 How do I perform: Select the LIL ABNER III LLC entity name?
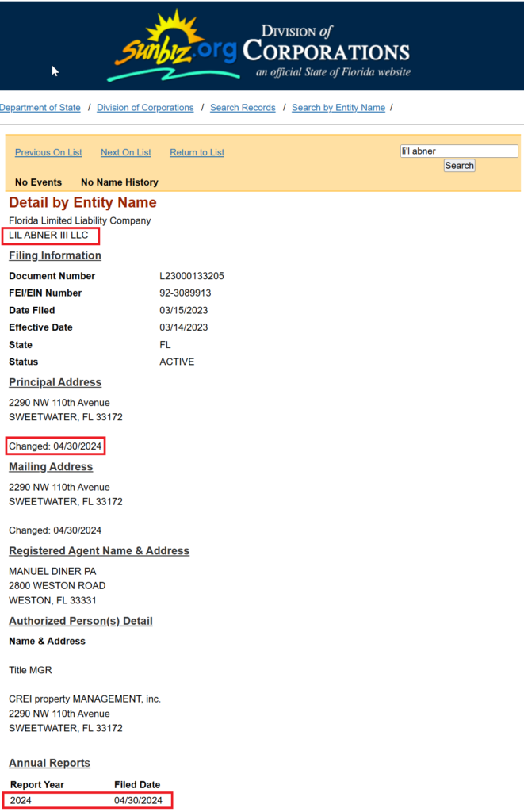(x=48, y=235)
